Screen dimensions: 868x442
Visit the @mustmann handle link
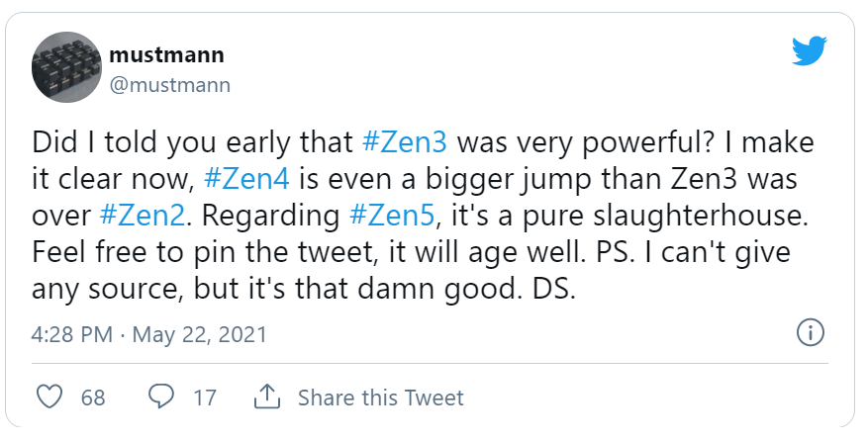click(169, 85)
